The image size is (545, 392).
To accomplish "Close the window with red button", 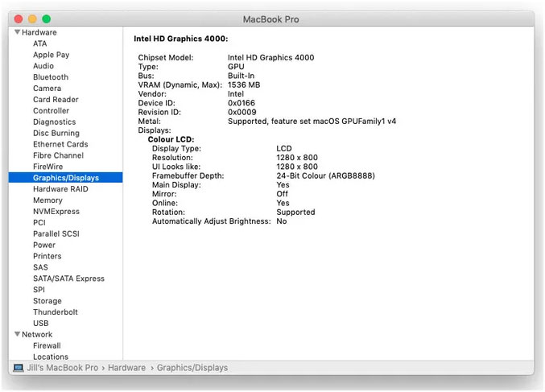I will tap(19, 19).
